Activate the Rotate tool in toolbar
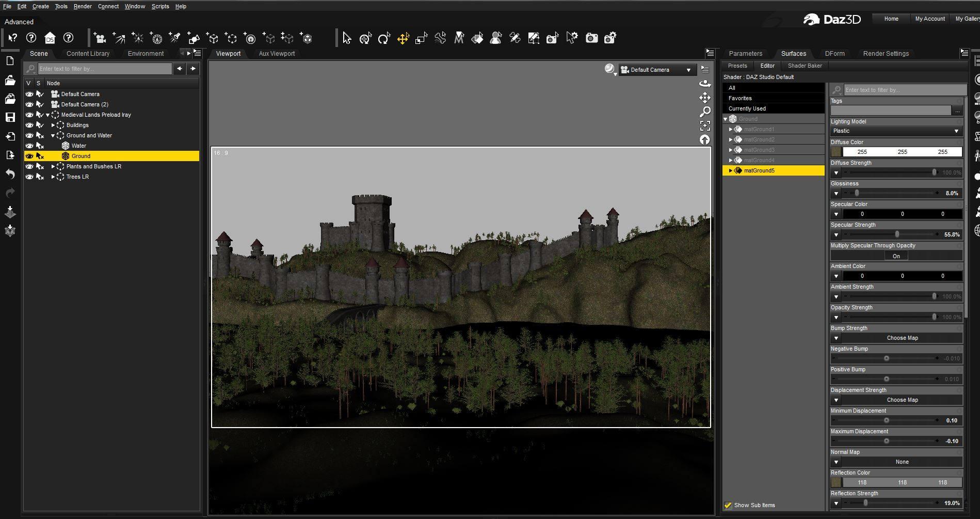The image size is (980, 519). [383, 38]
